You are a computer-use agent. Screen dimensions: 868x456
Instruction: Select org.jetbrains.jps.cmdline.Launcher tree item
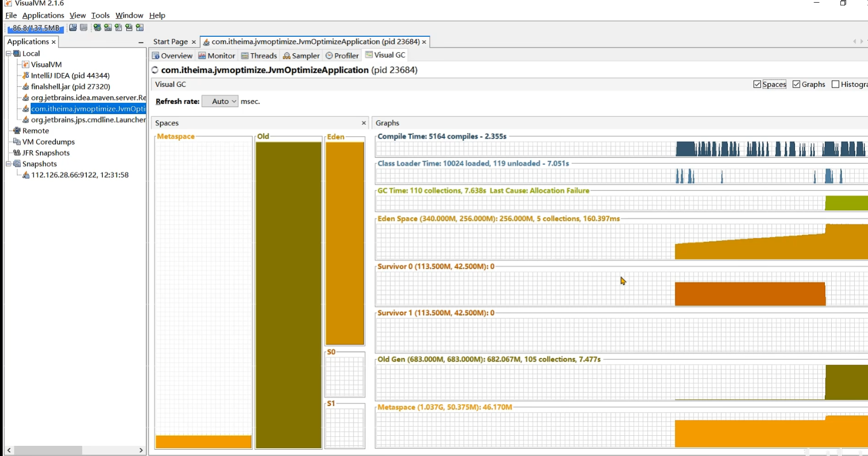(88, 119)
